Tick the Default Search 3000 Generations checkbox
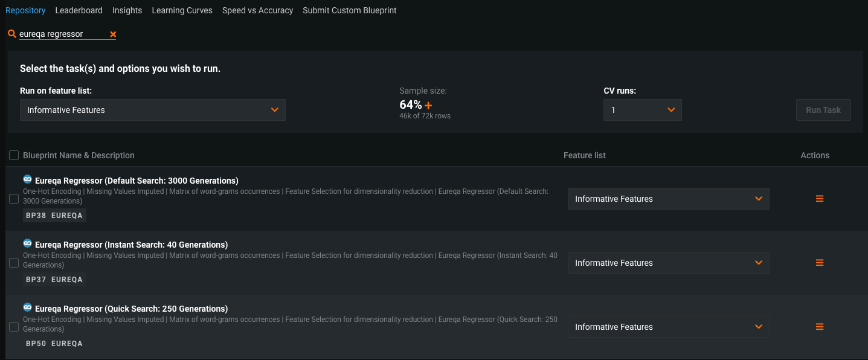 pos(14,199)
